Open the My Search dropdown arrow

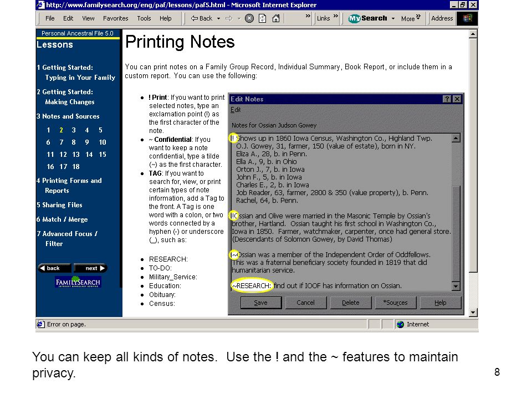click(x=393, y=19)
